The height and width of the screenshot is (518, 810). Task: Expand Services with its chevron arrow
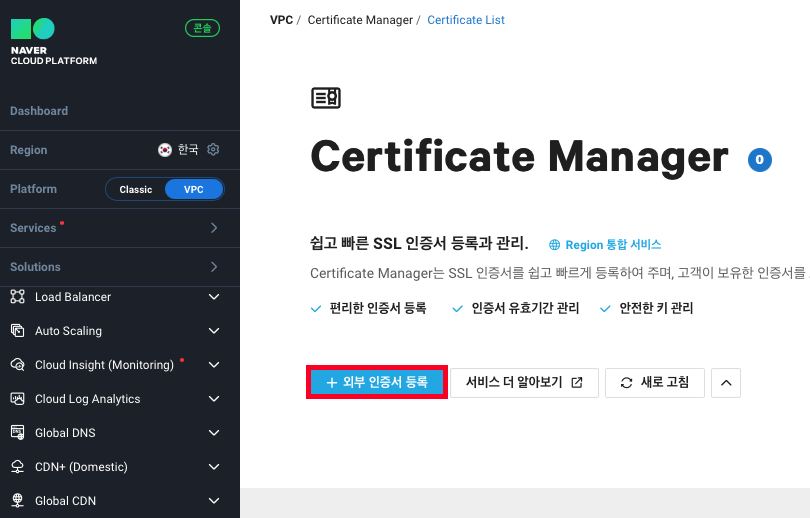point(214,228)
